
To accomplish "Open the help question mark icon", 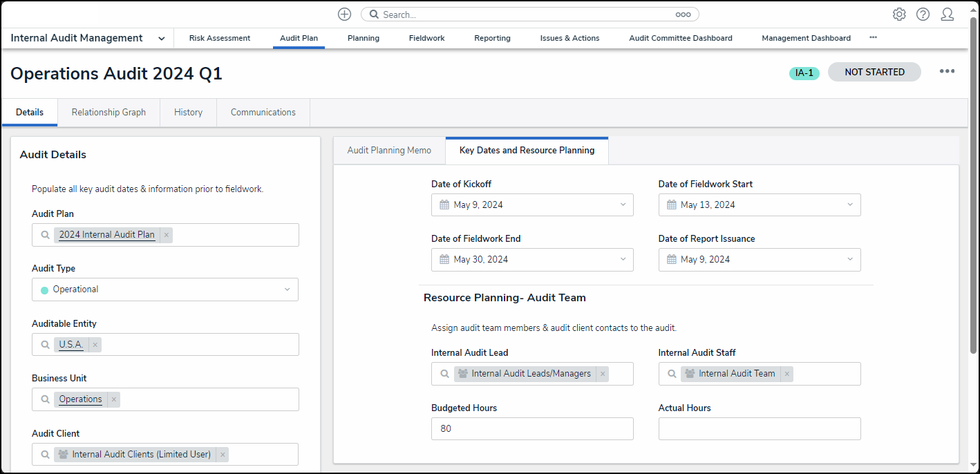I will click(x=923, y=14).
